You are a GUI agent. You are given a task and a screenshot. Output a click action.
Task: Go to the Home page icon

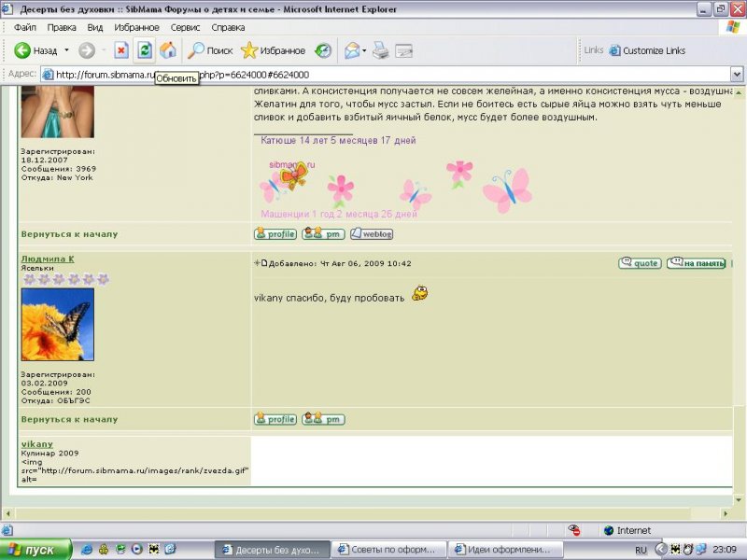pyautogui.click(x=168, y=50)
